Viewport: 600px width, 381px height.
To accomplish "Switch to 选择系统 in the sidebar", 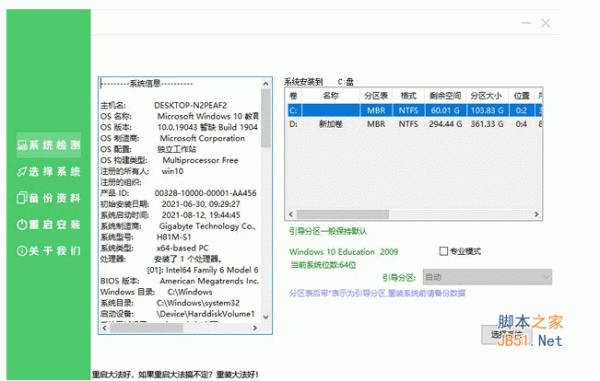I will point(49,171).
